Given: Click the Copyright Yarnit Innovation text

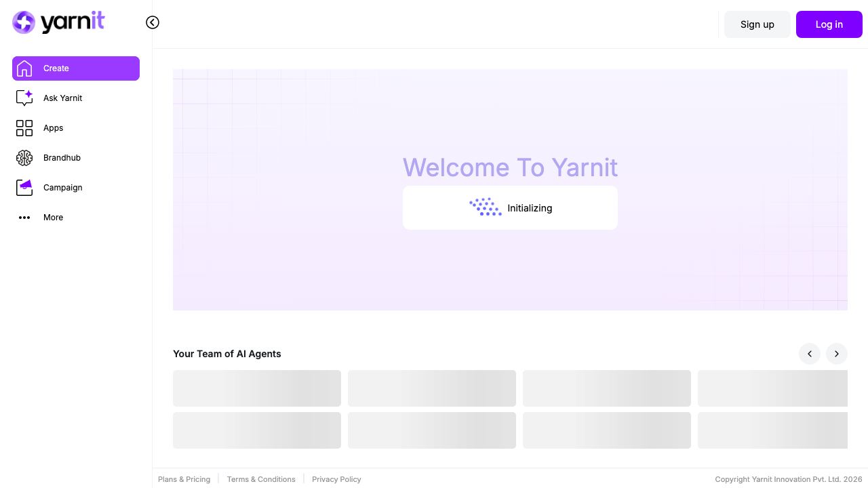Looking at the screenshot, I should (x=789, y=479).
